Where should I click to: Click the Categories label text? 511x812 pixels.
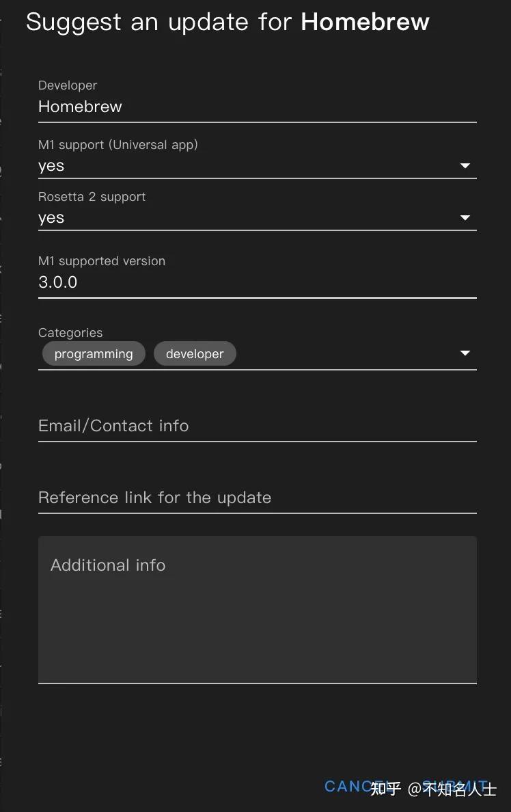pos(70,333)
